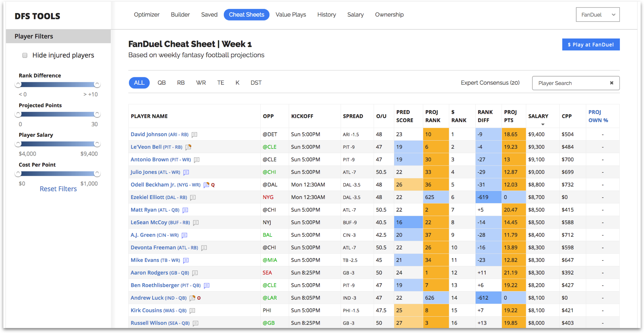This screenshot has height=333, width=644.
Task: Click the chat/notes icon next to Aaron Rodgers
Action: click(x=193, y=273)
